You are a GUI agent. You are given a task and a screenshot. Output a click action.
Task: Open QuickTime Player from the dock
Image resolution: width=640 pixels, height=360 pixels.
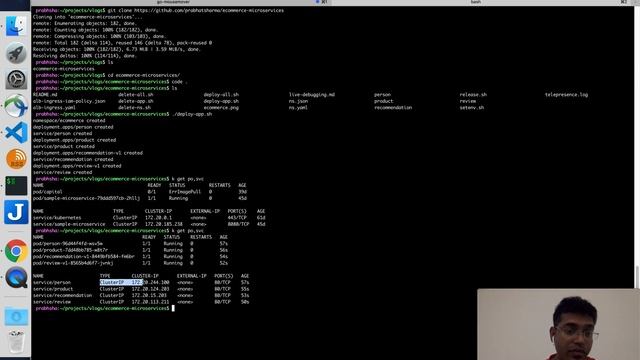(x=16, y=278)
